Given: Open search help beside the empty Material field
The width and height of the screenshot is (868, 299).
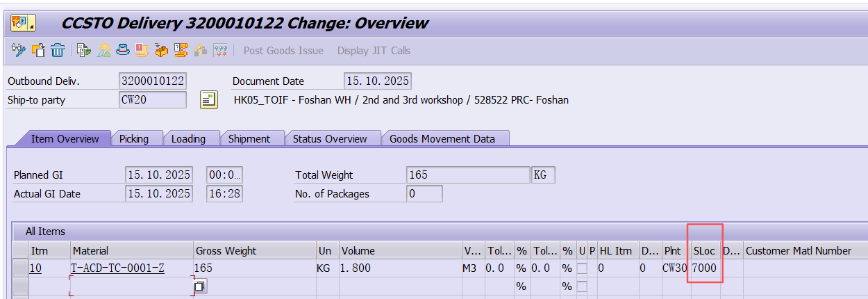Looking at the screenshot, I should click(x=200, y=286).
